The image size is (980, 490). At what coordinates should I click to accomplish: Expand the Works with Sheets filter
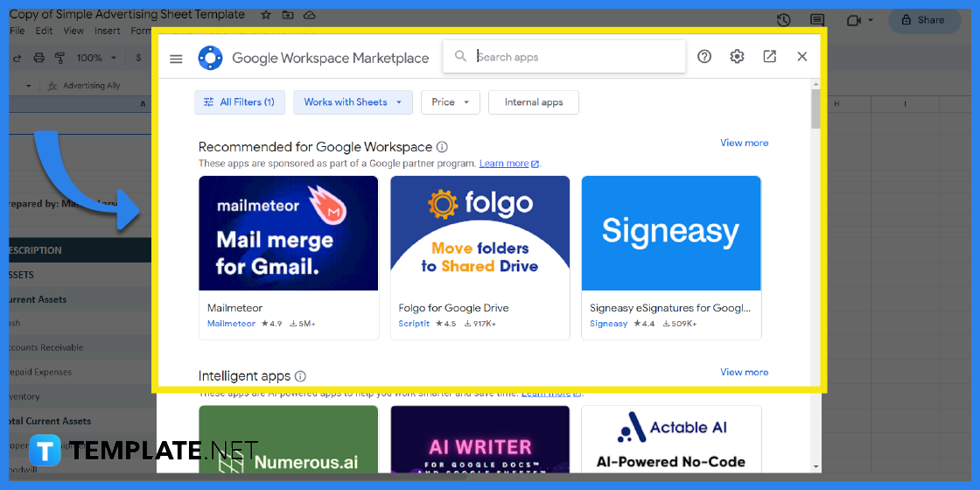[353, 102]
